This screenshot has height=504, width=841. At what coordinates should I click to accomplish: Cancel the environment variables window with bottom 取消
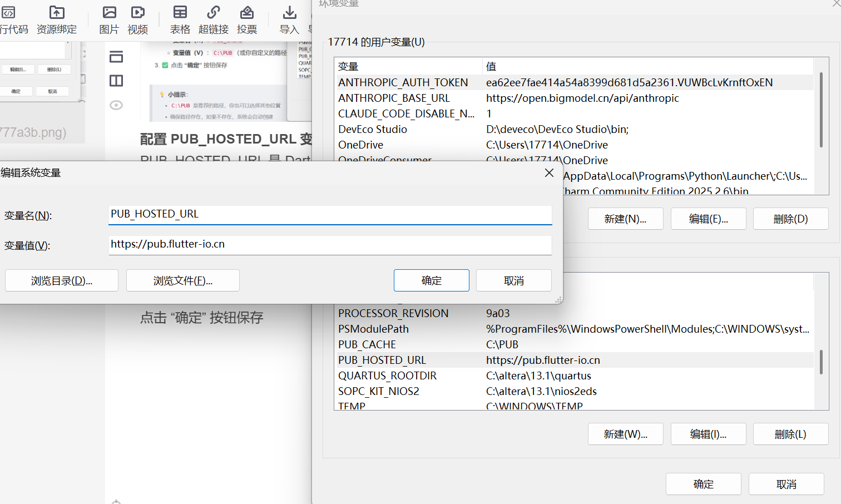(x=786, y=484)
